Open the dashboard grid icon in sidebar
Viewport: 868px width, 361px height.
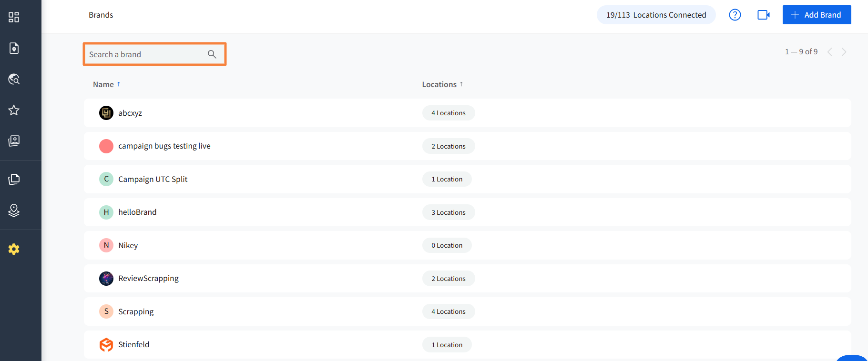pos(14,17)
